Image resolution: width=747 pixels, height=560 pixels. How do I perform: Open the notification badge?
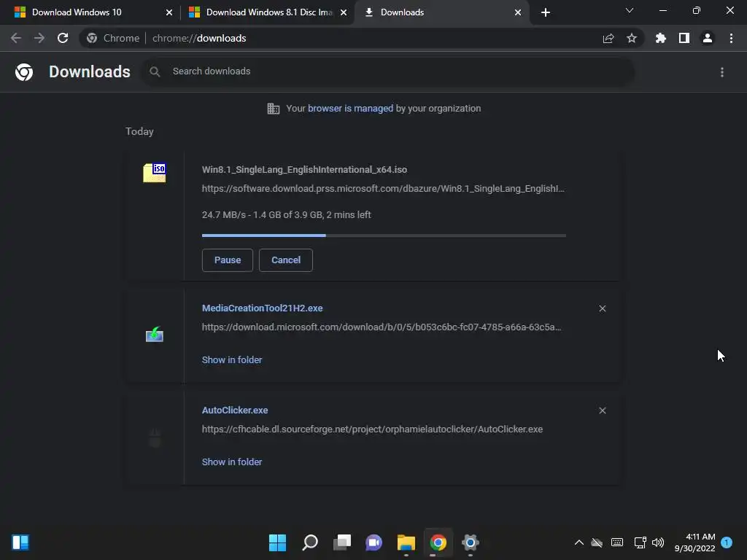(x=727, y=542)
